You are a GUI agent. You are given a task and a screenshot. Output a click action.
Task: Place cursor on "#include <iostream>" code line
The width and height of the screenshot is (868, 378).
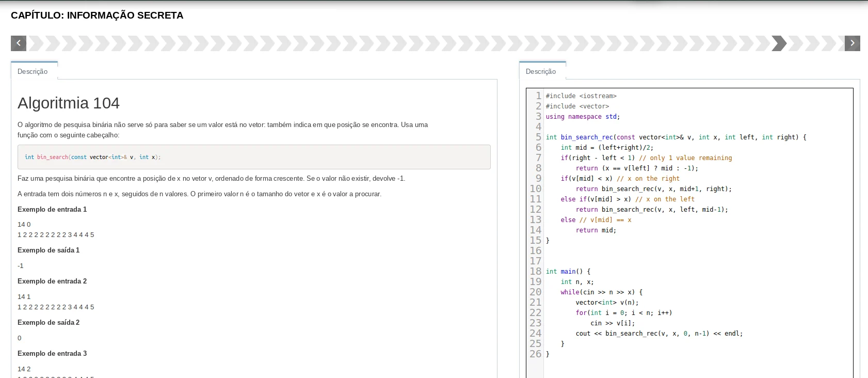tap(581, 96)
